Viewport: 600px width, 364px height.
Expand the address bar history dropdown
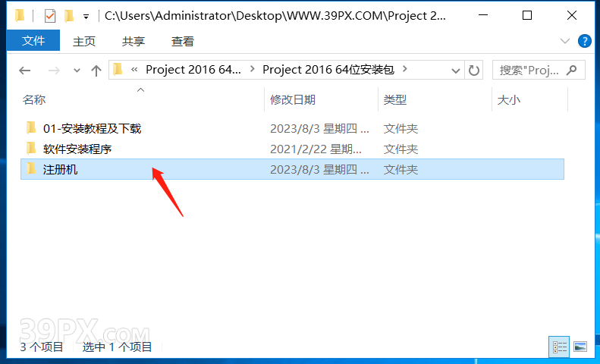click(x=455, y=71)
